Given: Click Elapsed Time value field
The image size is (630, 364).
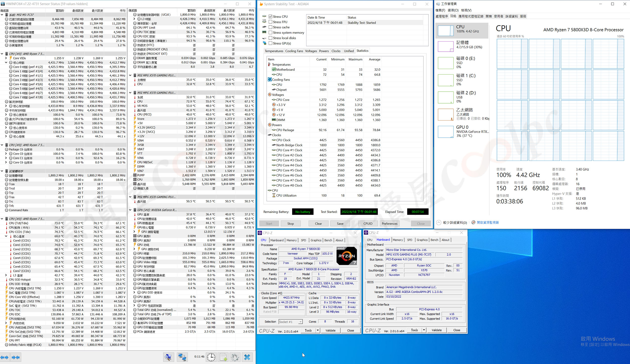Looking at the screenshot, I should [x=418, y=212].
